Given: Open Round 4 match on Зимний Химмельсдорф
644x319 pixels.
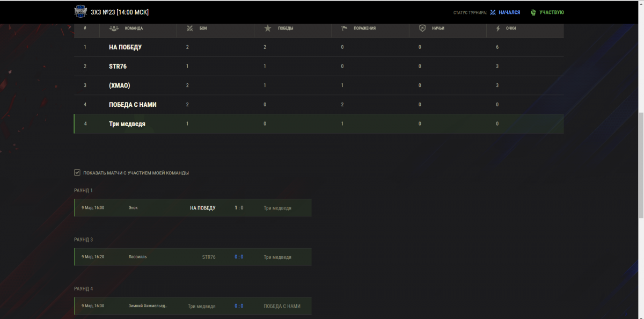Looking at the screenshot, I should tap(193, 306).
